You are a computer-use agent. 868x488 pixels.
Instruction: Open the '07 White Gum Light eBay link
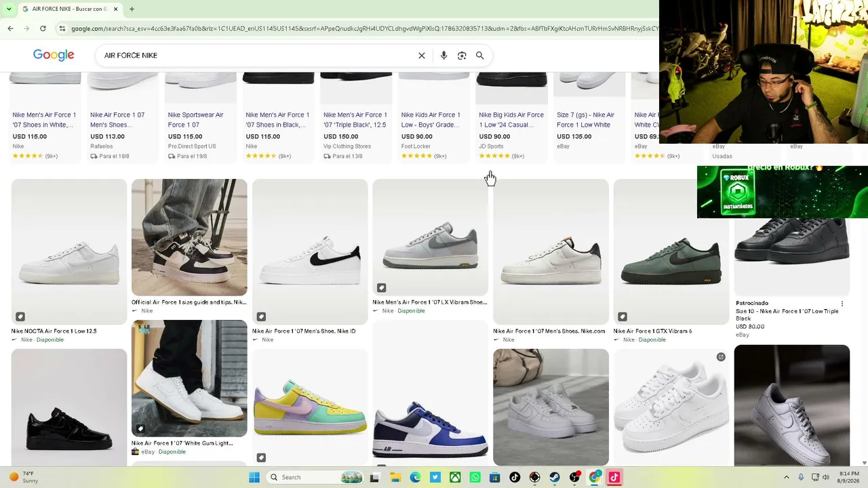click(182, 443)
